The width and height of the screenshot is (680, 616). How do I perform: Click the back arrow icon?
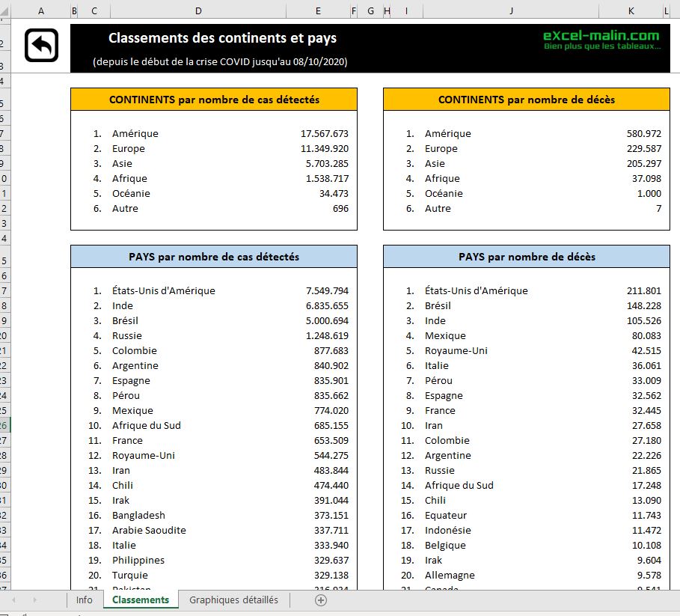tap(41, 46)
